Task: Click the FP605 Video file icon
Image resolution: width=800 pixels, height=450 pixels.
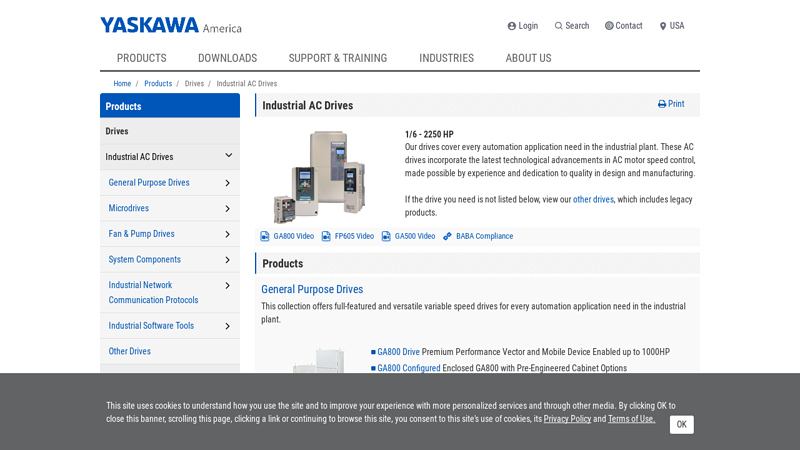Action: tap(326, 236)
